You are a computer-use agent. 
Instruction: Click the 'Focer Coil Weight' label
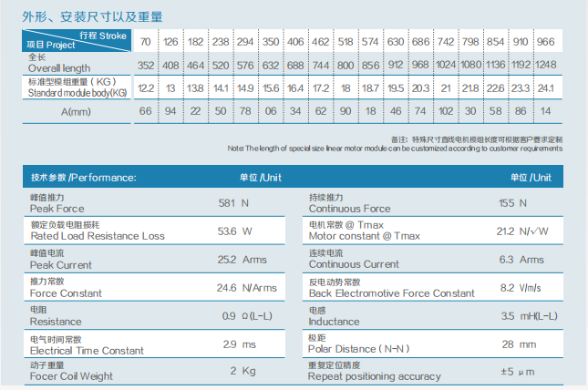pyautogui.click(x=71, y=376)
